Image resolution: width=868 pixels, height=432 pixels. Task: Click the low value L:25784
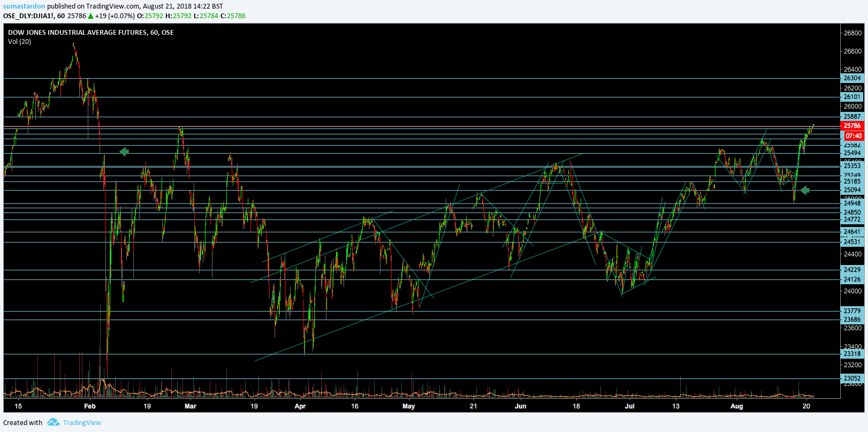pos(206,16)
